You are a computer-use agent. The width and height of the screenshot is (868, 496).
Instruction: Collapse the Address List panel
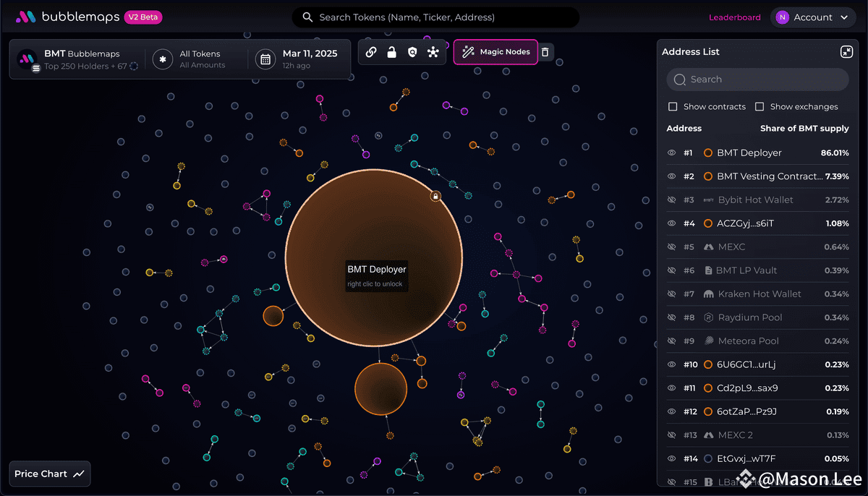pyautogui.click(x=846, y=52)
